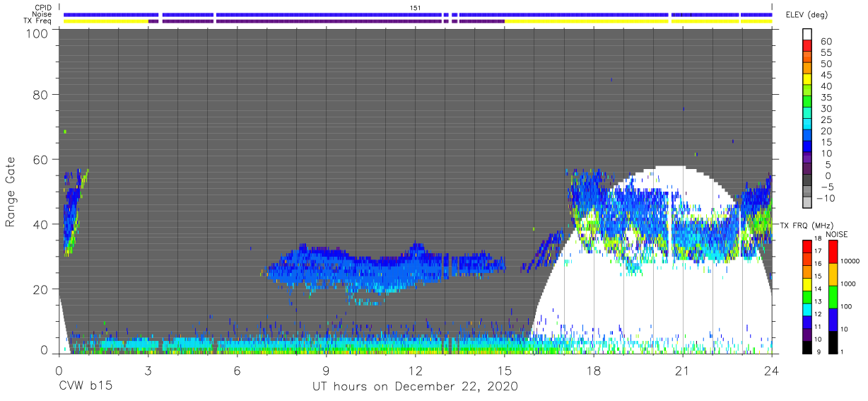
Task: Click the ELEV (deg) legend title
Action: [807, 15]
